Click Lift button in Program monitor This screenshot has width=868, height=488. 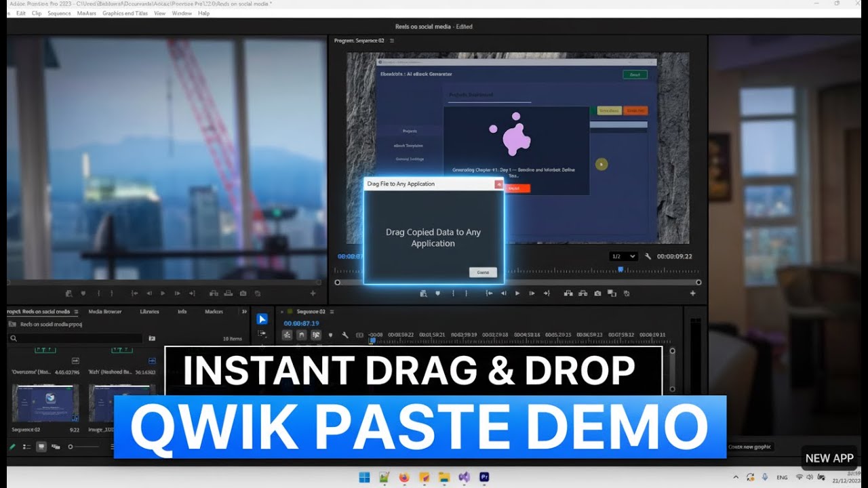pyautogui.click(x=568, y=293)
